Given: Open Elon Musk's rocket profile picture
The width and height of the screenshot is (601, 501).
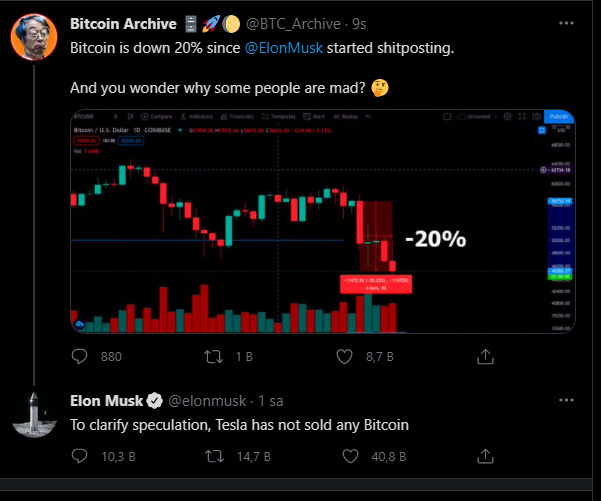Looking at the screenshot, I should [33, 414].
